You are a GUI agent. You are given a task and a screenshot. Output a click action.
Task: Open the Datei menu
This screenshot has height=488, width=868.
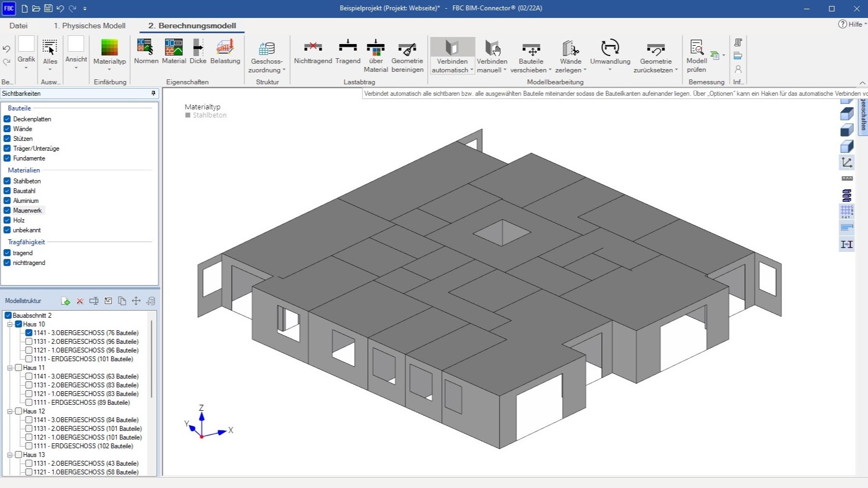(19, 26)
